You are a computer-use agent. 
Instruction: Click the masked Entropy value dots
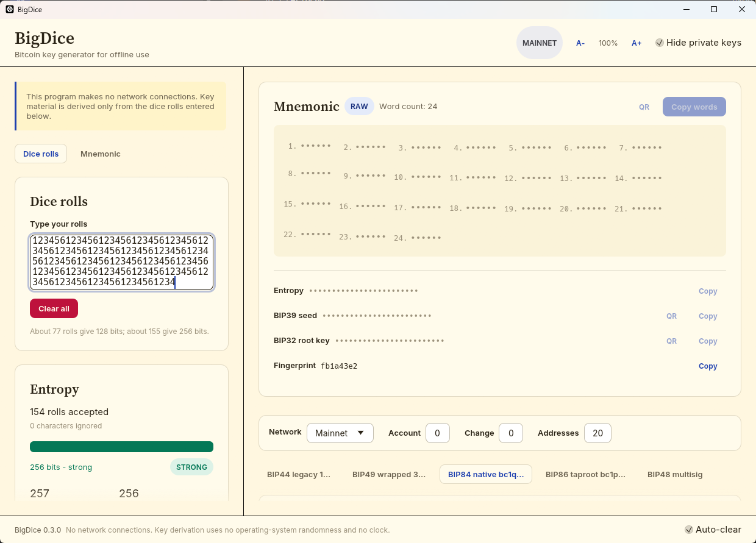click(363, 291)
